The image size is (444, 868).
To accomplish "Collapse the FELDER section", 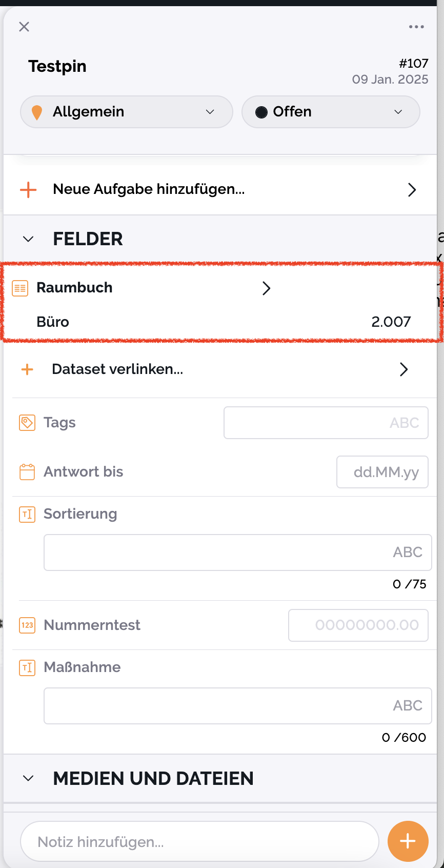I will pyautogui.click(x=29, y=239).
